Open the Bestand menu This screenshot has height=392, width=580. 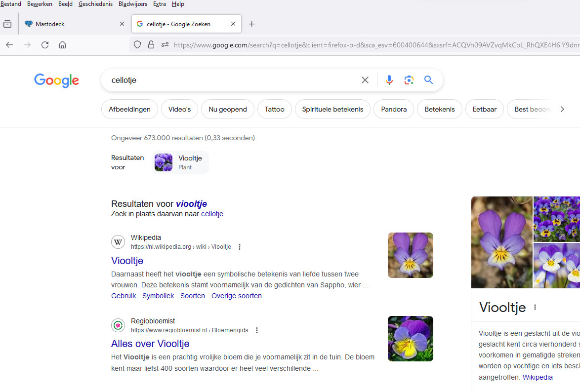11,4
